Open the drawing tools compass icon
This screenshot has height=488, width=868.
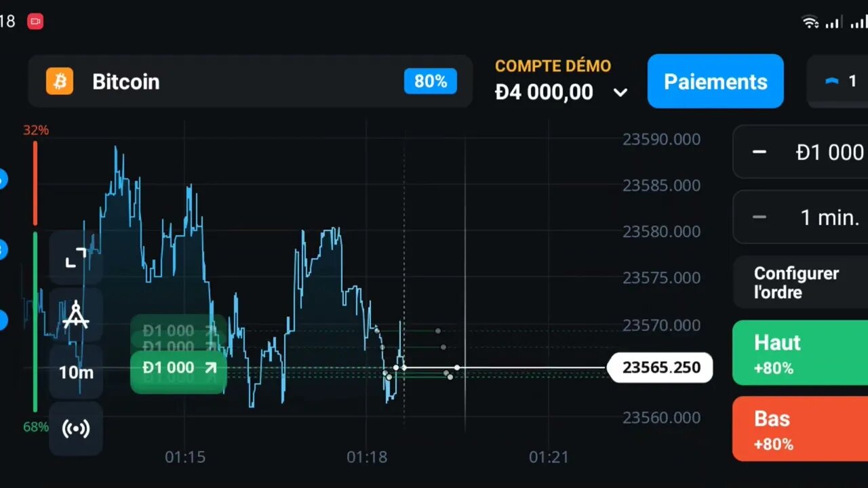(76, 314)
